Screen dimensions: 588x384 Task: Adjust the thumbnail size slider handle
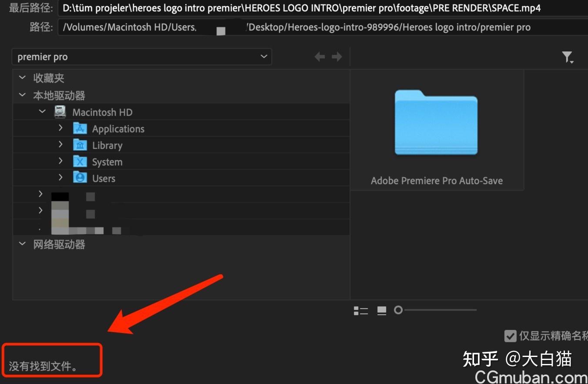coord(398,310)
